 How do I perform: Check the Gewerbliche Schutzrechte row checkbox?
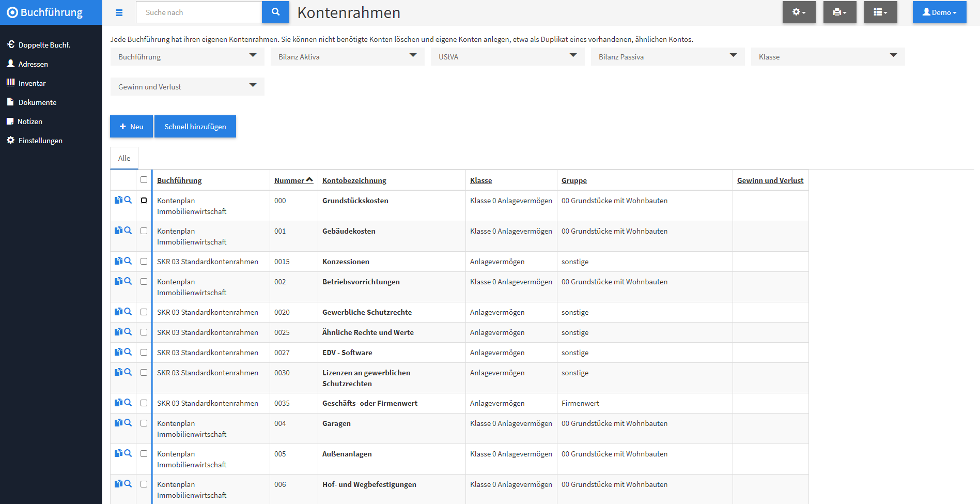(x=144, y=312)
